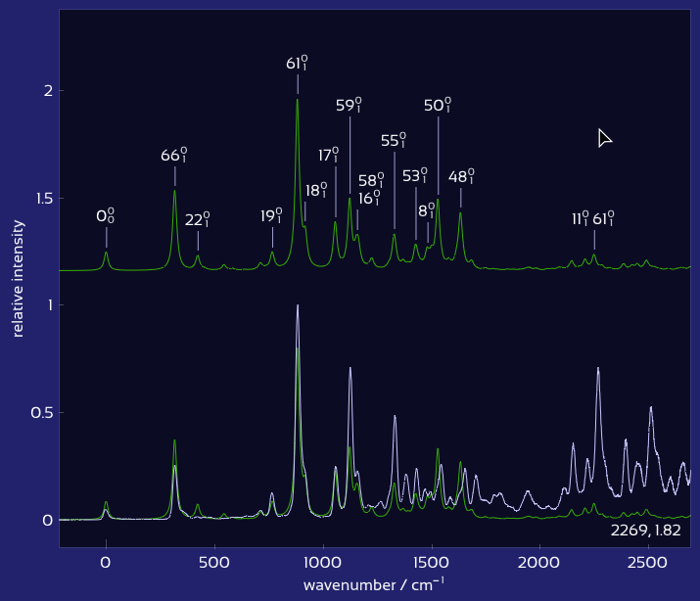The width and height of the screenshot is (700, 601).
Task: Select the 17 peak annotation label
Action: (330, 156)
